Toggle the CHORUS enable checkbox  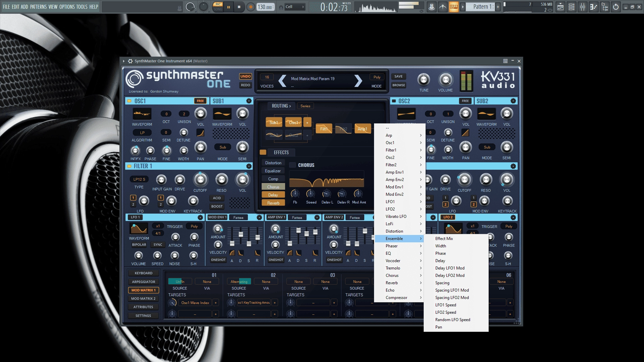(x=292, y=165)
